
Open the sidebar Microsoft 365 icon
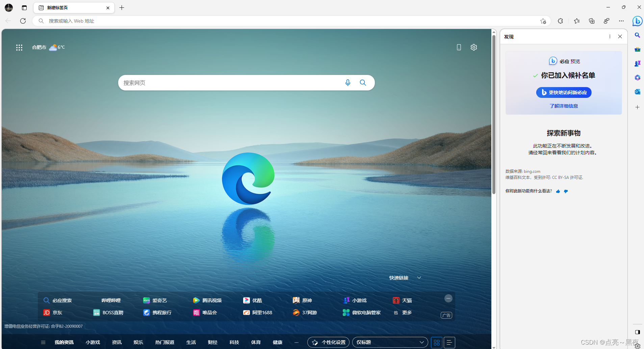637,78
